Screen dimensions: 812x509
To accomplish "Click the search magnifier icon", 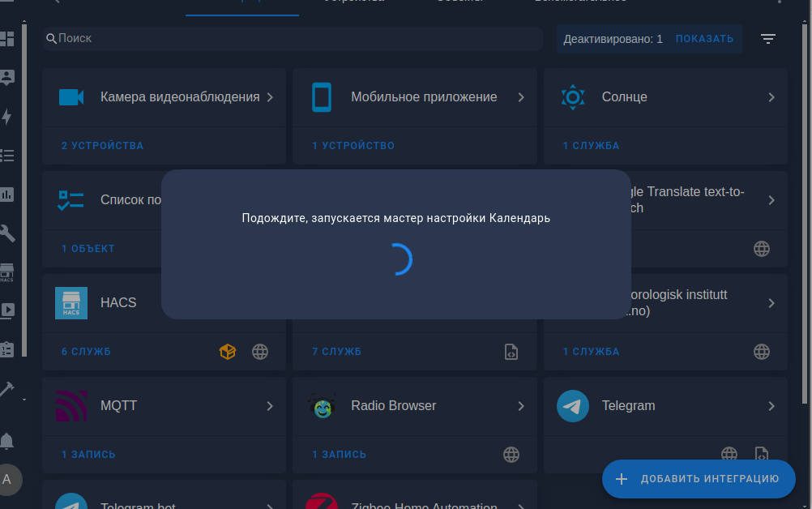I will pos(51,38).
